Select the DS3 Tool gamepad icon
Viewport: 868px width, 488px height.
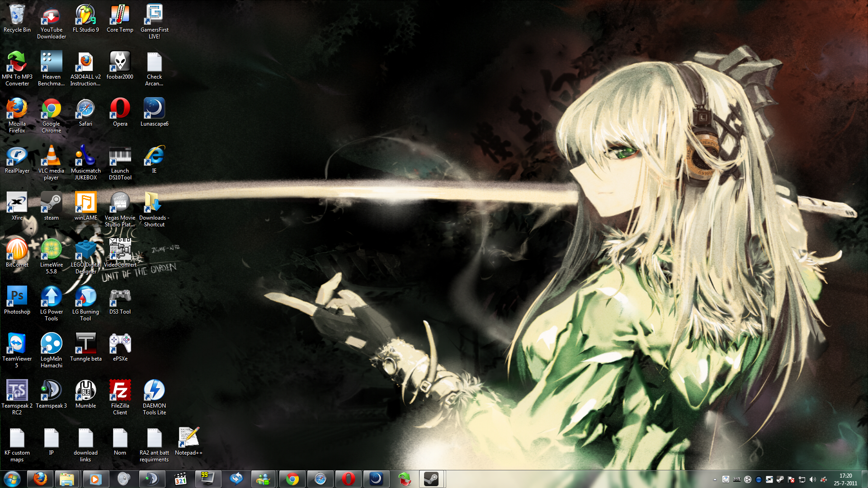[120, 301]
